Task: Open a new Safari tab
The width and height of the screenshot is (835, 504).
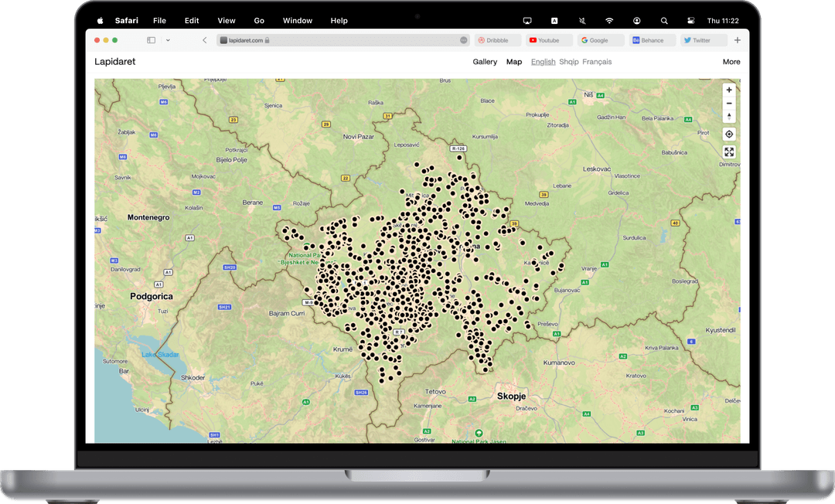Action: tap(737, 40)
